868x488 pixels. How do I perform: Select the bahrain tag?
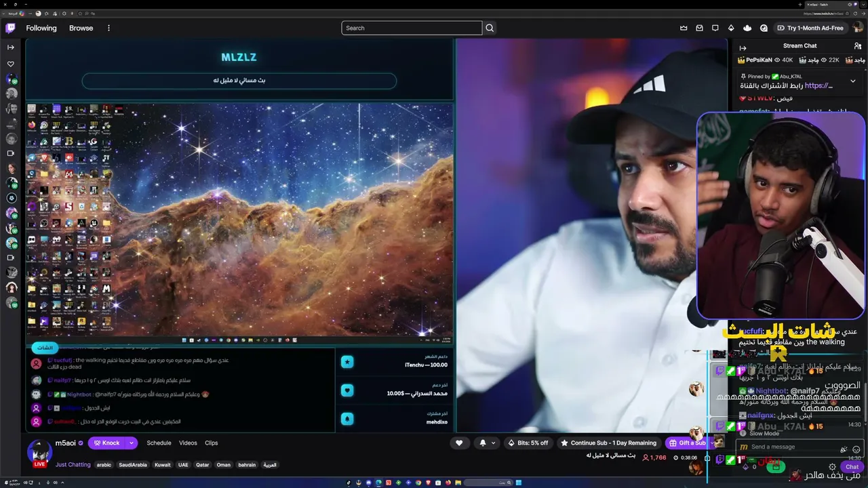point(247,465)
